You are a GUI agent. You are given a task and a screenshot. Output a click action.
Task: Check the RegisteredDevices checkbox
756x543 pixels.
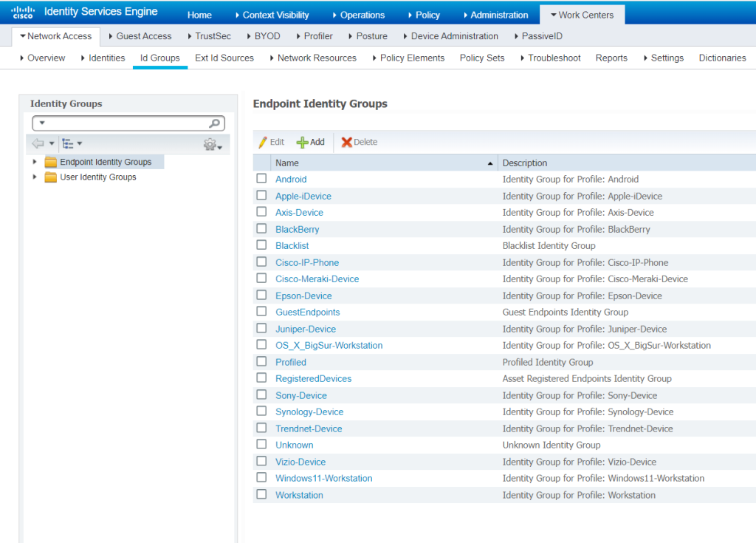click(x=261, y=378)
